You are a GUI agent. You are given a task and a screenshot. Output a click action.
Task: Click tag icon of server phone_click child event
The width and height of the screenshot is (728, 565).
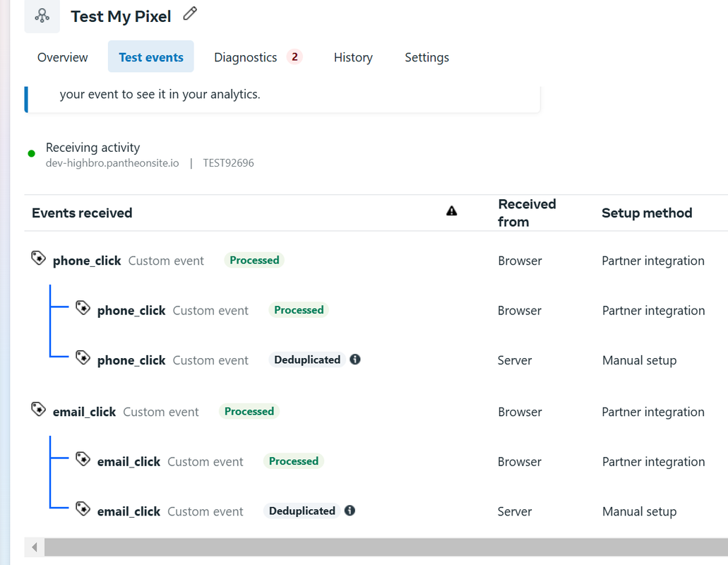coord(83,358)
